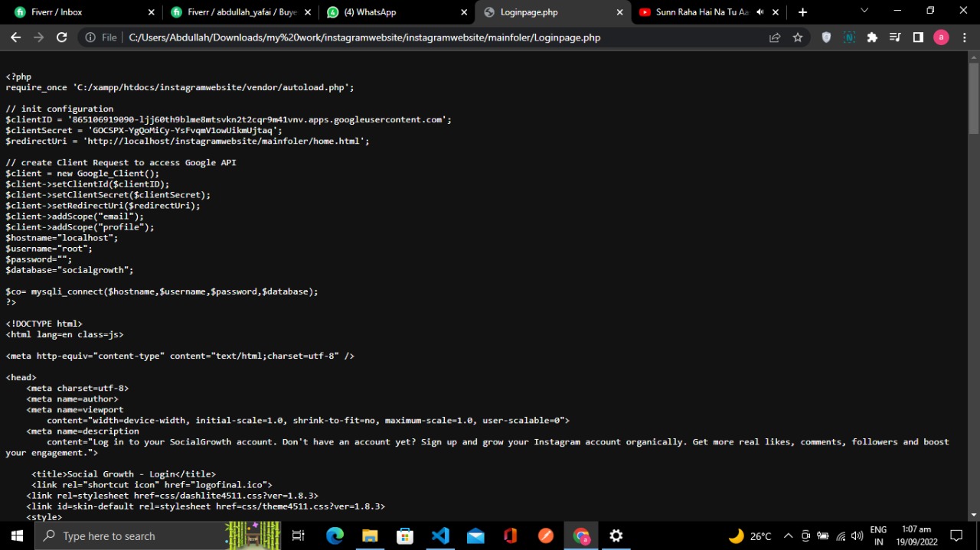Open Chrome's three-dot menu
Screen dimensions: 980x550
964,37
